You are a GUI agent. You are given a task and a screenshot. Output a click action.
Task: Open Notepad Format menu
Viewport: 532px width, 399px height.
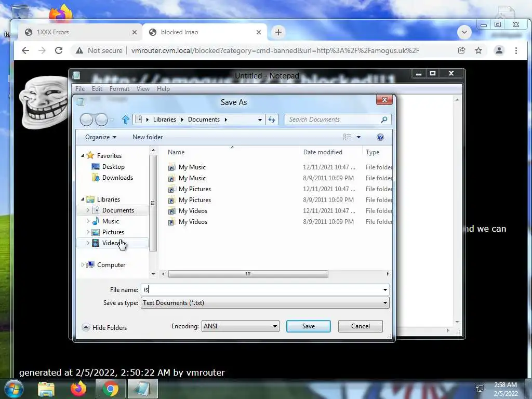point(119,88)
